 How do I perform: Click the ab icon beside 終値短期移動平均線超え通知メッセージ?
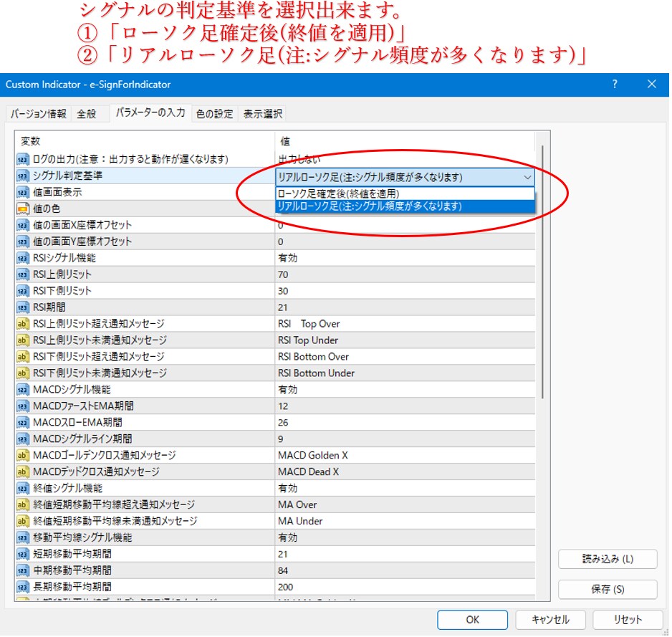coord(22,504)
